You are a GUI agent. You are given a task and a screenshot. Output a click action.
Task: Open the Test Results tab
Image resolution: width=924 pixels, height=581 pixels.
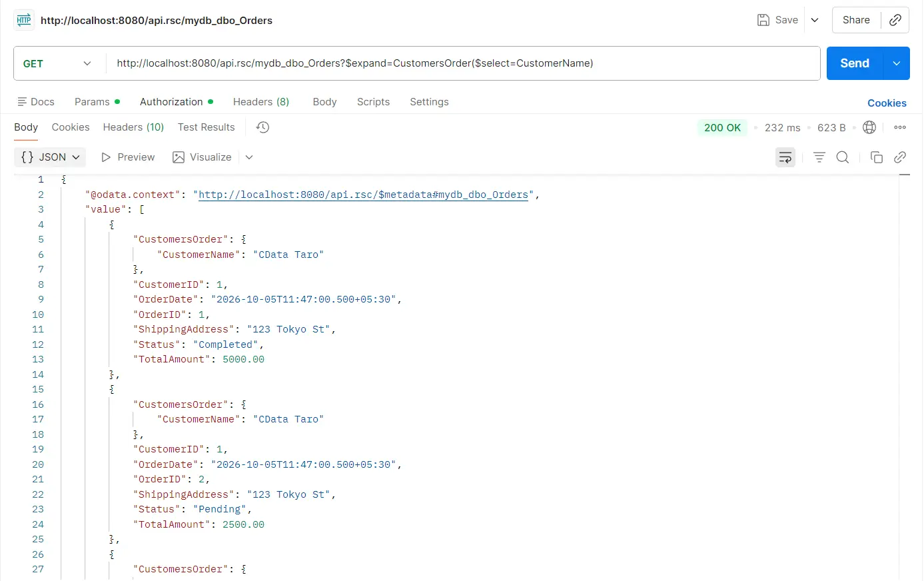click(206, 127)
